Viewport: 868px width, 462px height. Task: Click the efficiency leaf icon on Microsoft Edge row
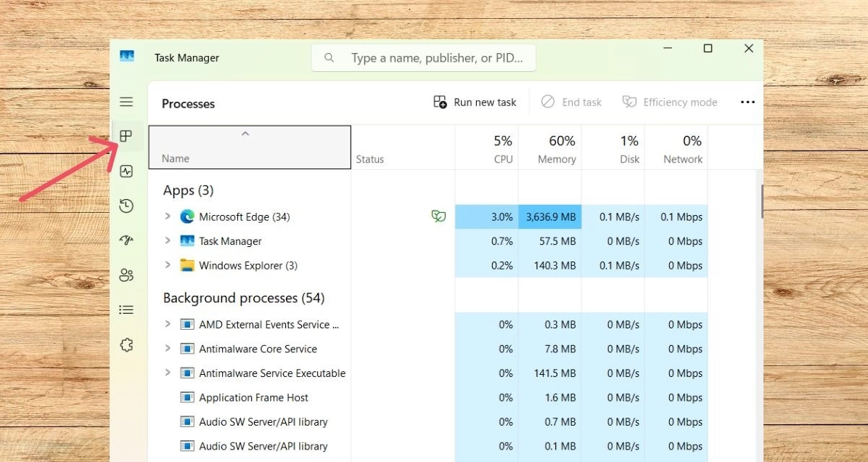[438, 216]
